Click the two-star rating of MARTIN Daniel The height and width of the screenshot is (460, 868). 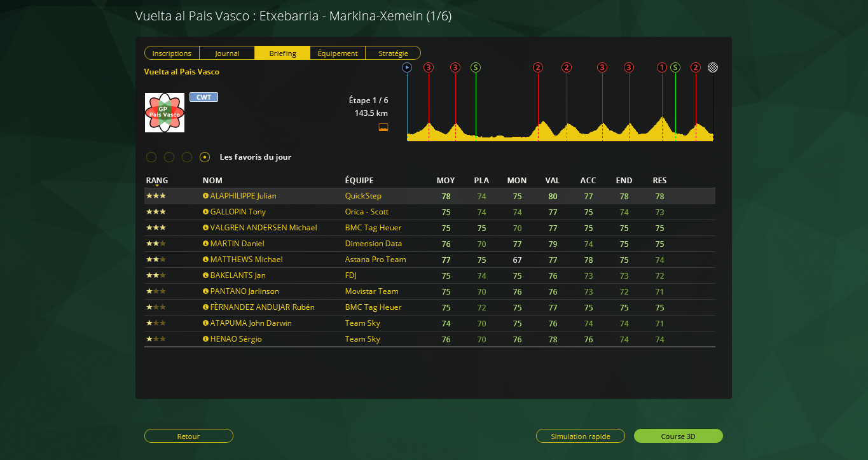pyautogui.click(x=156, y=244)
